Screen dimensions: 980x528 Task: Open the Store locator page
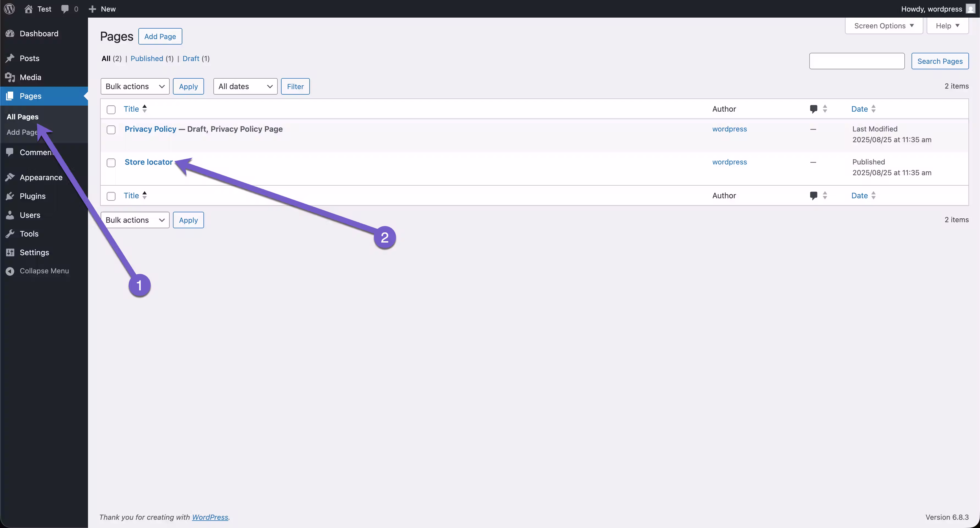(x=148, y=162)
